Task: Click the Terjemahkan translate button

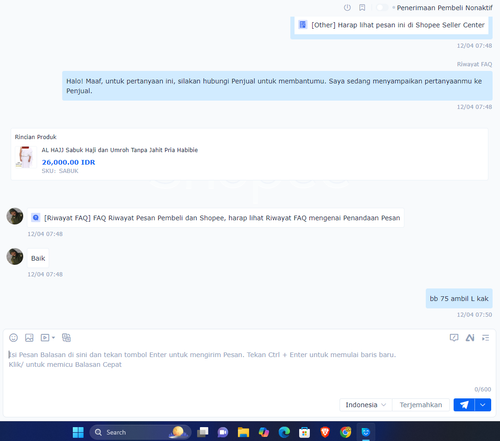Action: click(x=421, y=405)
